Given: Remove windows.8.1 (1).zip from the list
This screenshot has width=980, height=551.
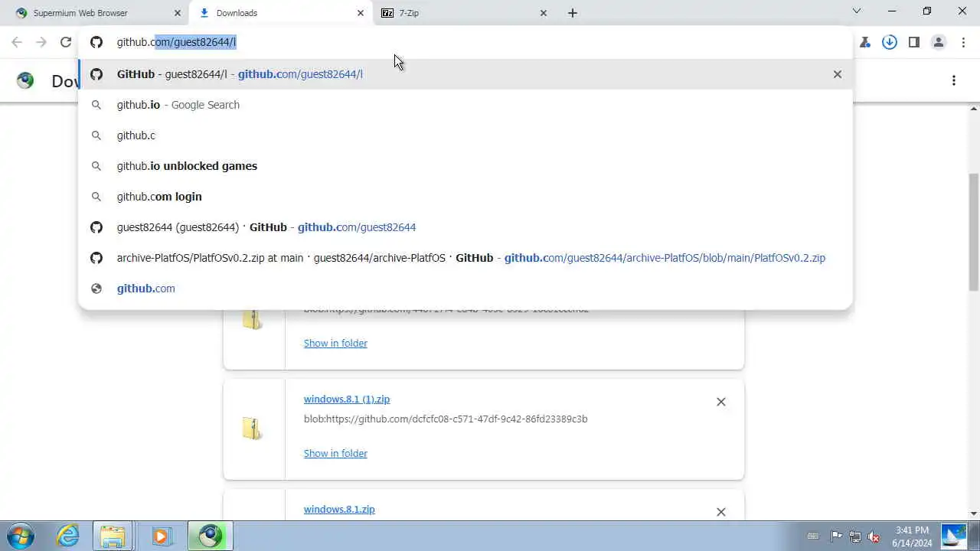Looking at the screenshot, I should pyautogui.click(x=721, y=402).
